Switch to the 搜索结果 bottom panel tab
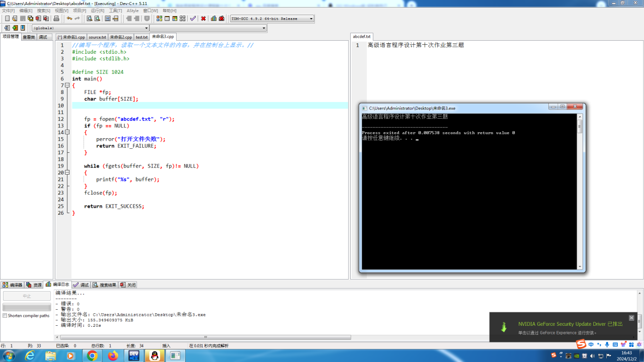 tap(105, 285)
